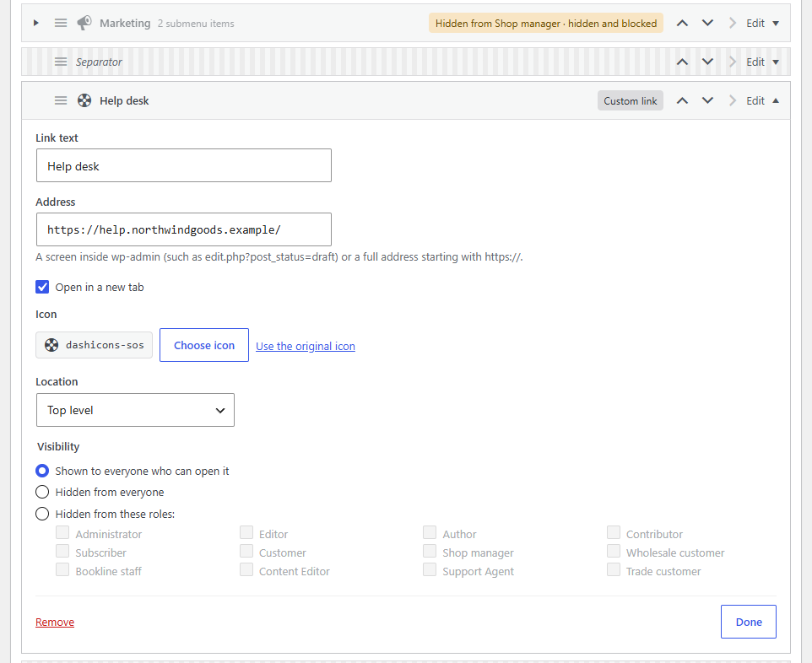
Task: Move the Separator up
Action: (683, 62)
